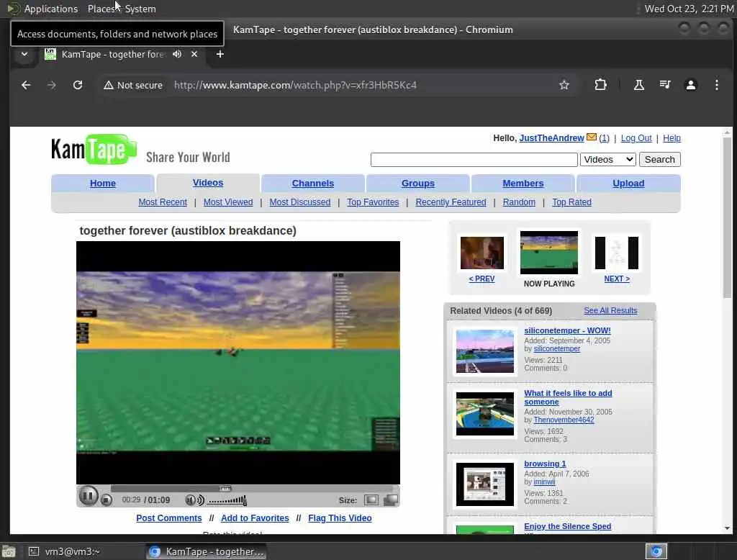Open Recently Featured videos
This screenshot has height=560, width=737.
[x=451, y=202]
